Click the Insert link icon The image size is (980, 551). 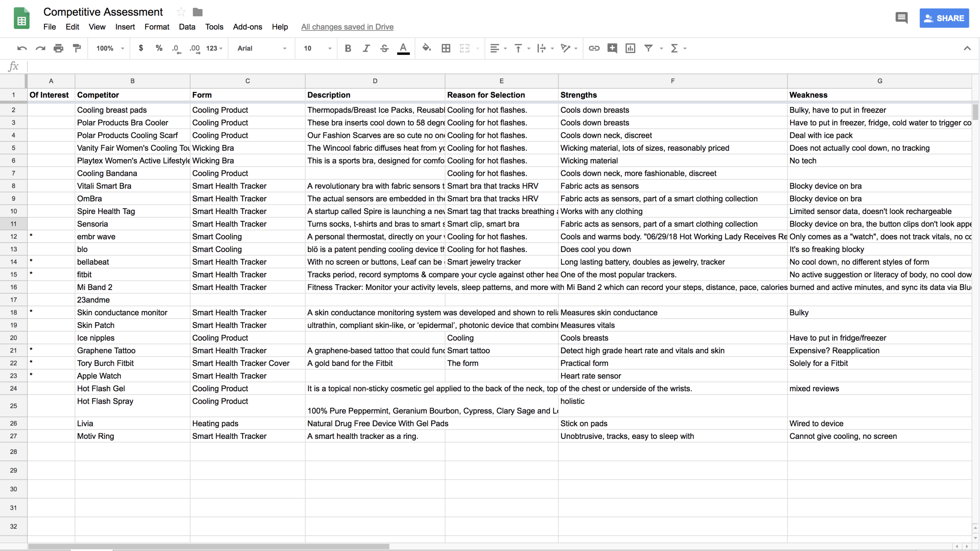click(x=594, y=48)
